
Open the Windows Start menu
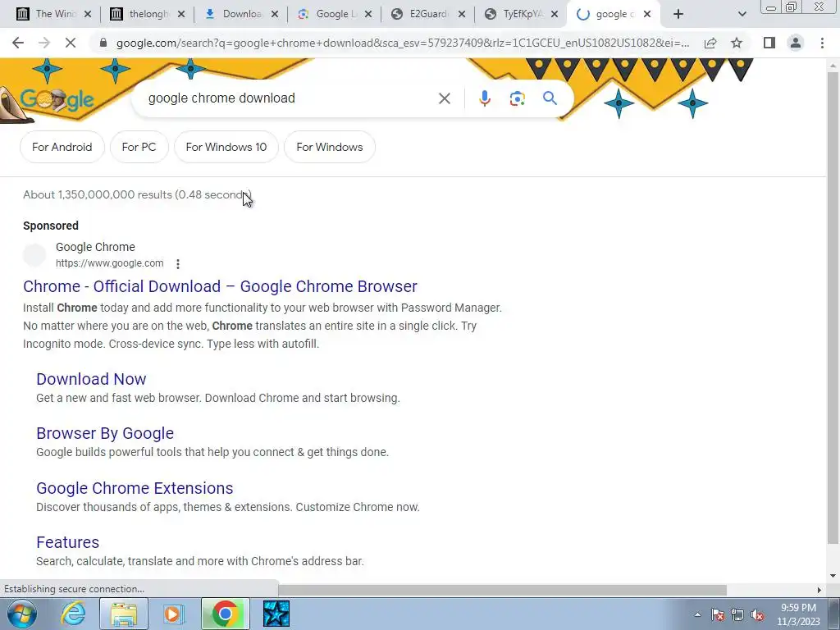[x=21, y=614]
